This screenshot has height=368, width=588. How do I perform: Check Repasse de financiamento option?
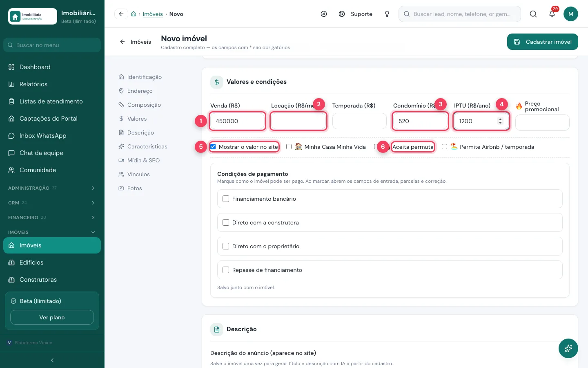226,270
